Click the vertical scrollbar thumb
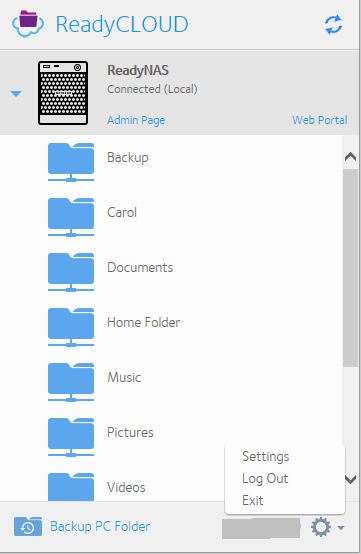 350,268
